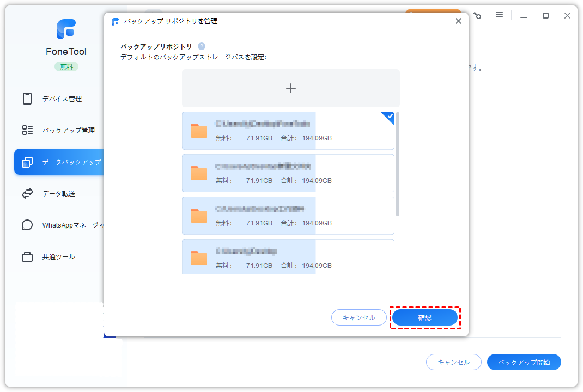Select the third backup folder entry
Viewport: 583px width, 392px height.
pos(288,216)
